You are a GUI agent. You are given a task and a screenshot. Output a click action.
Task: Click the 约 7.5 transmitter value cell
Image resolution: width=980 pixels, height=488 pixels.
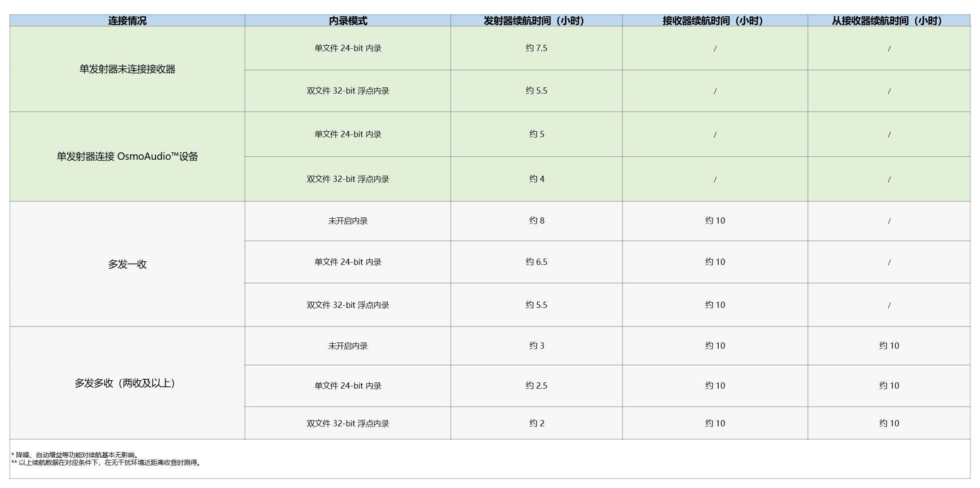(x=536, y=48)
